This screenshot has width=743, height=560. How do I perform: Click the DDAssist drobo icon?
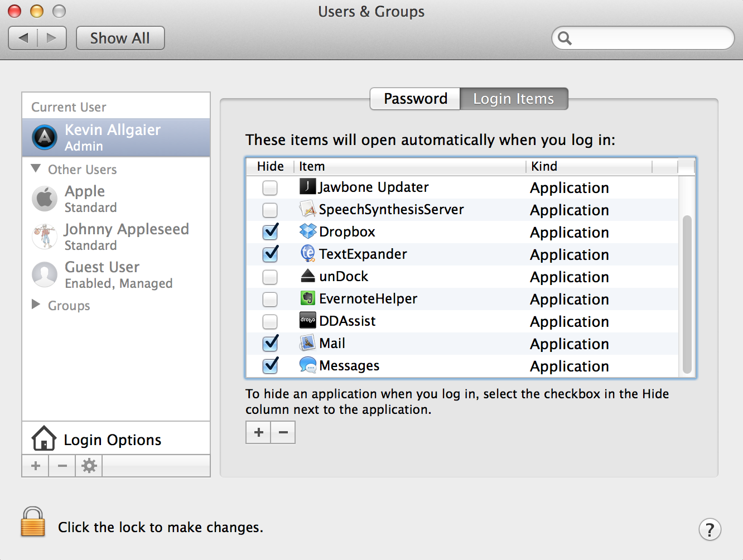(x=307, y=320)
